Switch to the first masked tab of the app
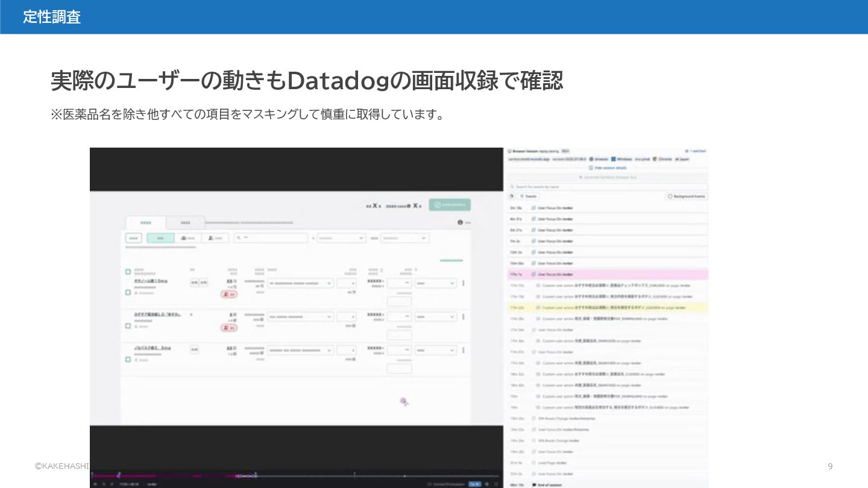 point(145,222)
